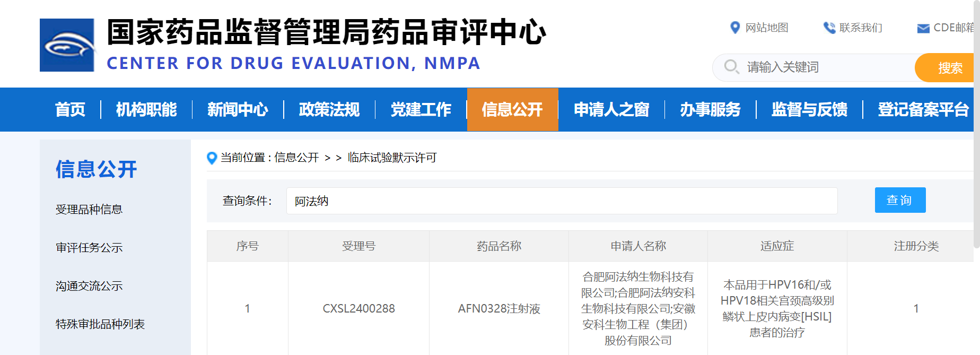This screenshot has height=355, width=980.
Task: Click the CDE mail envelope icon
Action: [x=923, y=28]
